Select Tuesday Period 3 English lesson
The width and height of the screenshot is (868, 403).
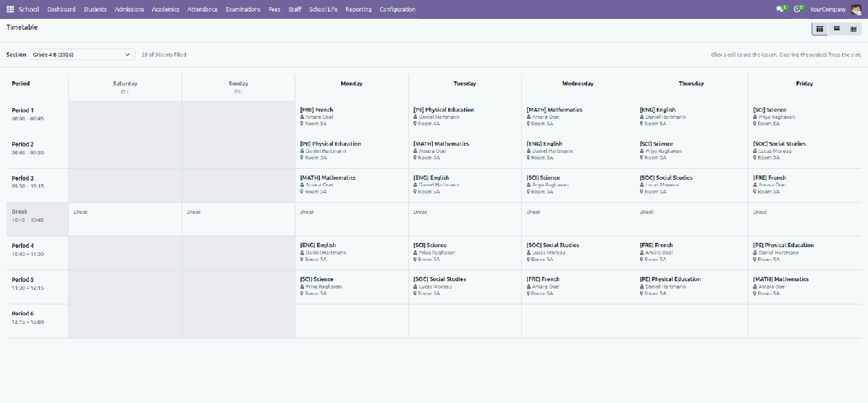click(465, 185)
